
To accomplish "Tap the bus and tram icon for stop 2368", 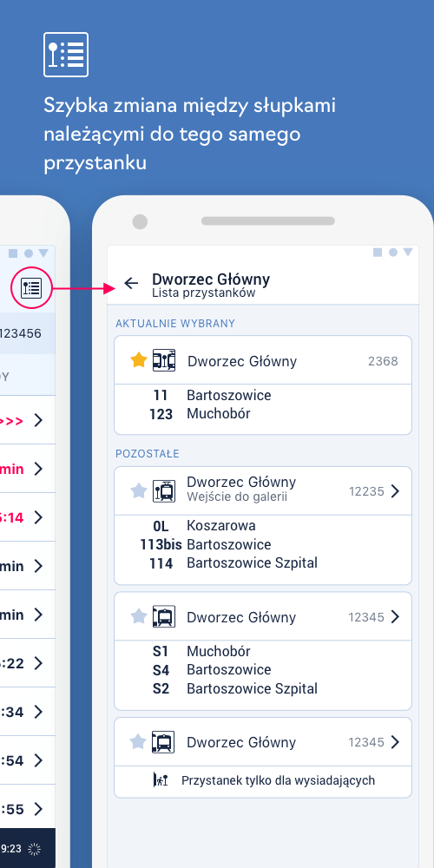I will (164, 361).
